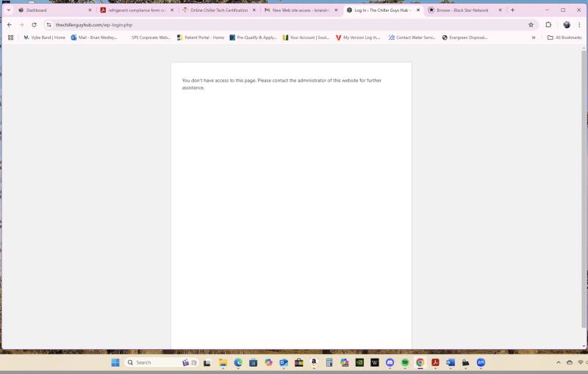Open the Patient Portal - Home bookmark
The image size is (588, 374).
[200, 37]
